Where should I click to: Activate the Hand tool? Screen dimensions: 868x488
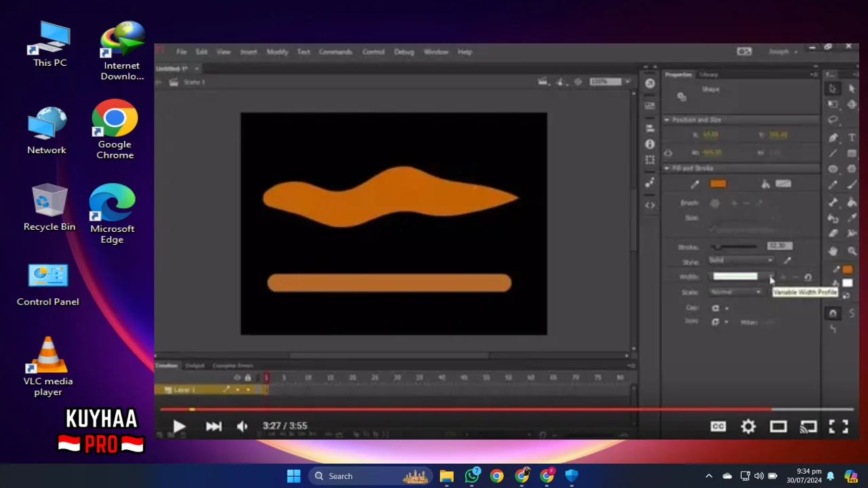pyautogui.click(x=833, y=251)
